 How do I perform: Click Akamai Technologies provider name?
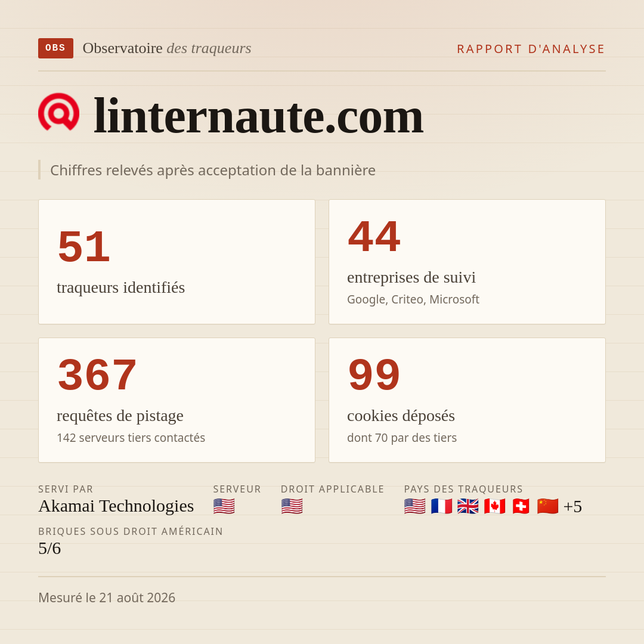pyautogui.click(x=116, y=506)
